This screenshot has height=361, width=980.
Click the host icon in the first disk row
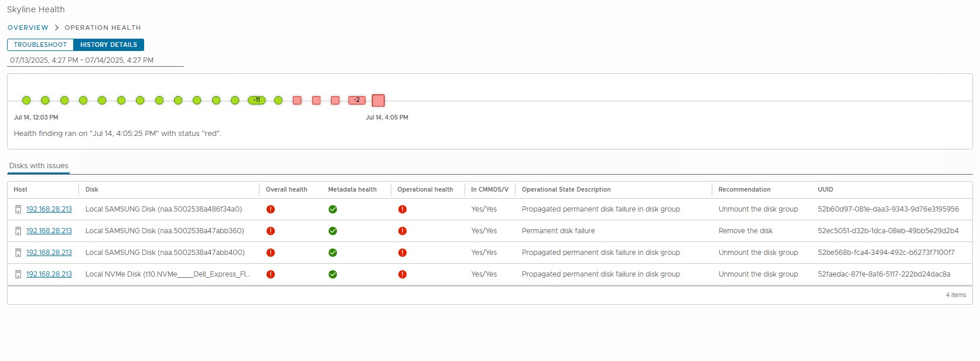(x=18, y=209)
